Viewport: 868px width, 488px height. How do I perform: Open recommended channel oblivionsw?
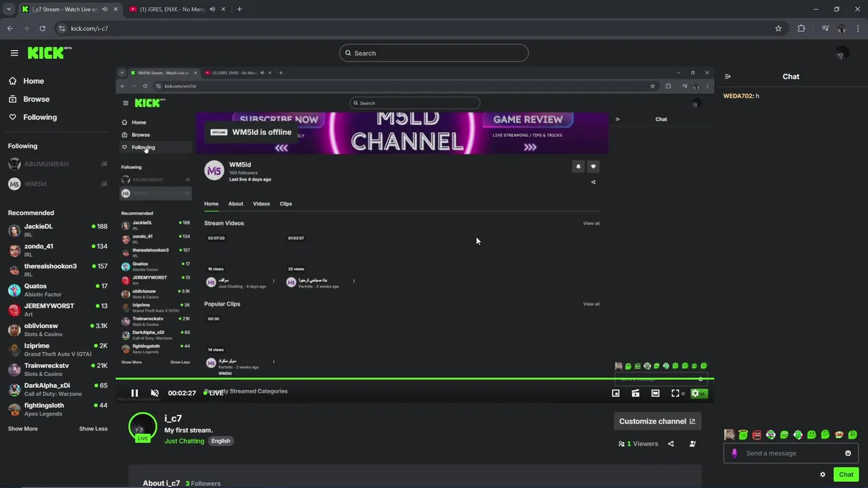point(58,329)
